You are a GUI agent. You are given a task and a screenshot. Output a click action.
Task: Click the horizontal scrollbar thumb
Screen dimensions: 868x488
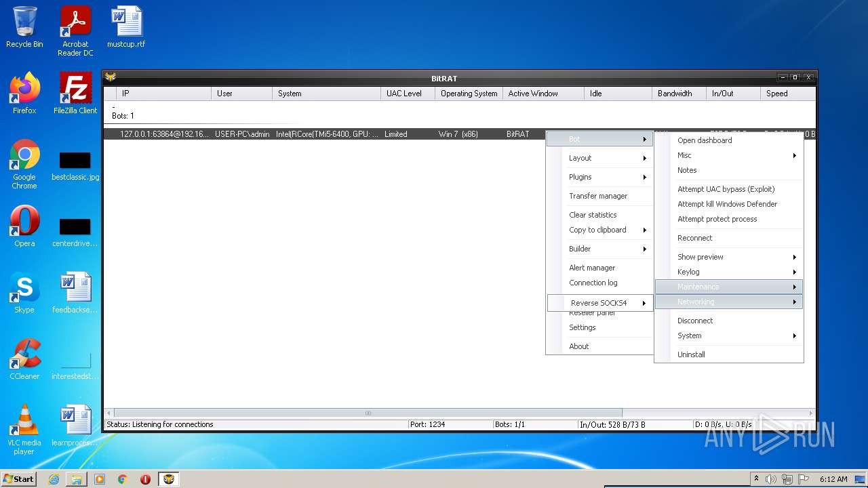pyautogui.click(x=368, y=413)
